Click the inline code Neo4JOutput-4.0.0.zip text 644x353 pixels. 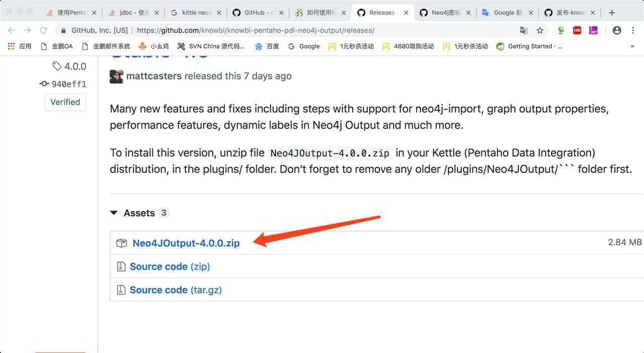point(331,153)
